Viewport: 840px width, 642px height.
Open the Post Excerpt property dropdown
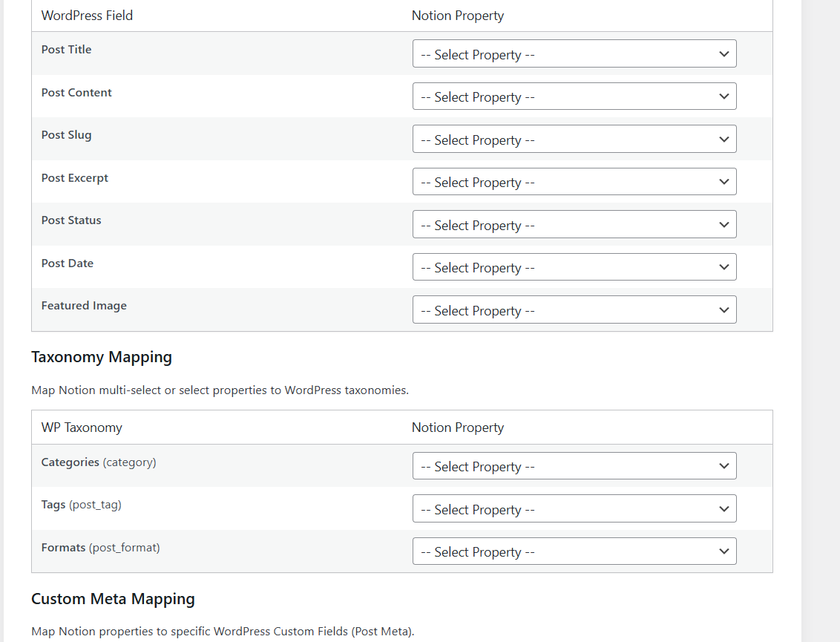tap(574, 181)
